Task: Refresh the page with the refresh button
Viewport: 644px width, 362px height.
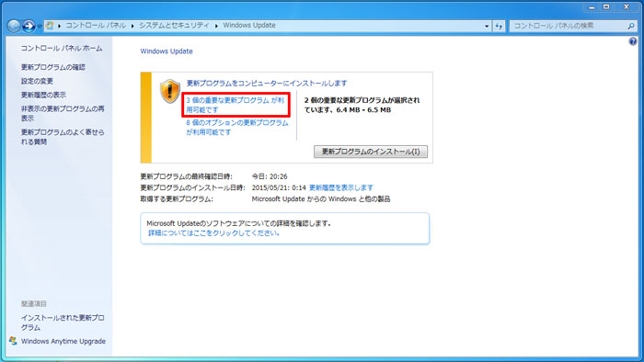Action: 499,26
